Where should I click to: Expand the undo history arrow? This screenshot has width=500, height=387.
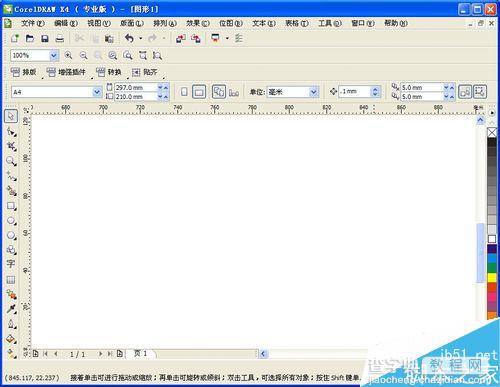141,39
